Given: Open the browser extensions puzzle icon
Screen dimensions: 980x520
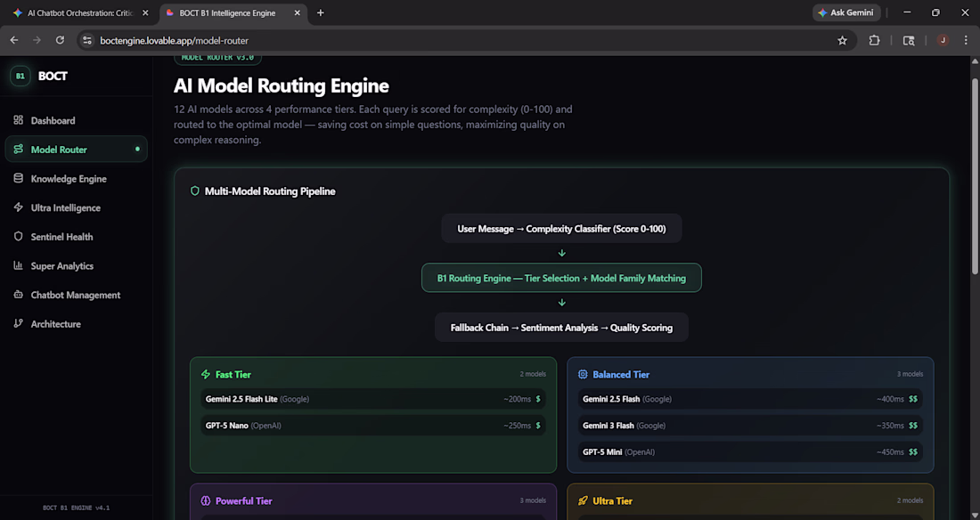Looking at the screenshot, I should point(874,40).
